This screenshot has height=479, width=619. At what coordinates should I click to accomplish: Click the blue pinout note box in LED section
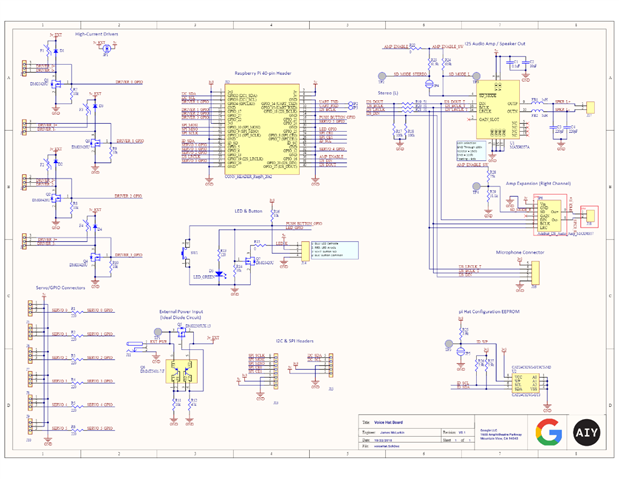point(334,250)
